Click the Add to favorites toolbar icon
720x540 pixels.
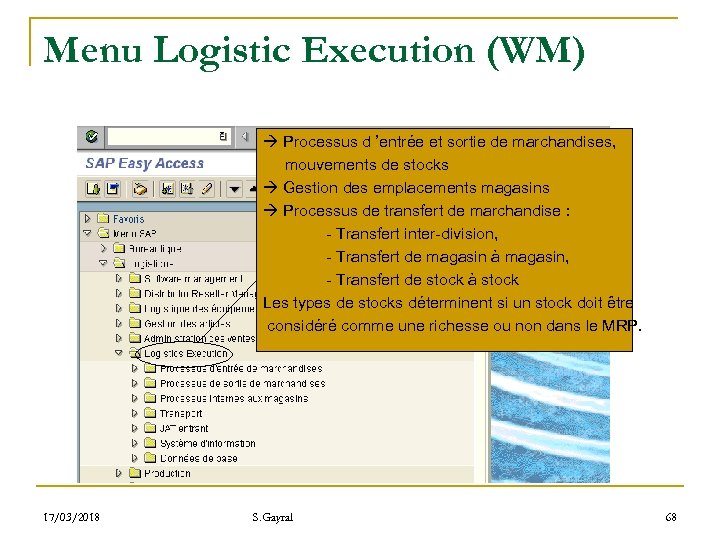(168, 189)
